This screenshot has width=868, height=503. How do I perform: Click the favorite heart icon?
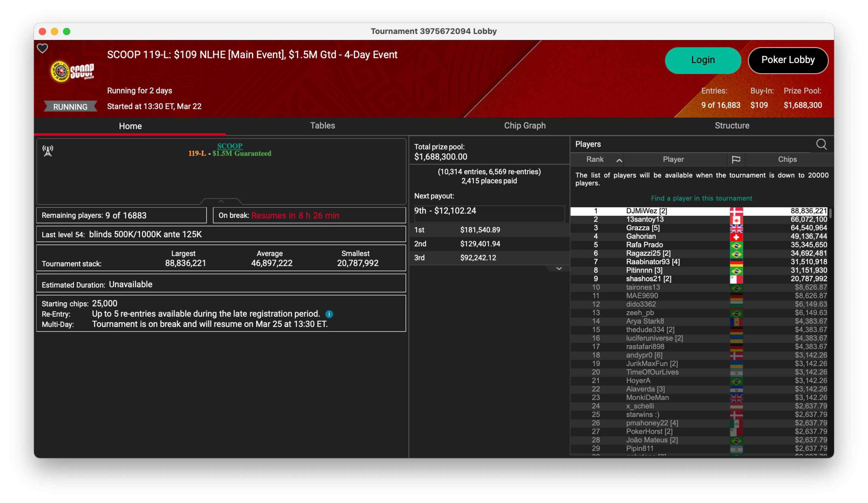point(42,48)
